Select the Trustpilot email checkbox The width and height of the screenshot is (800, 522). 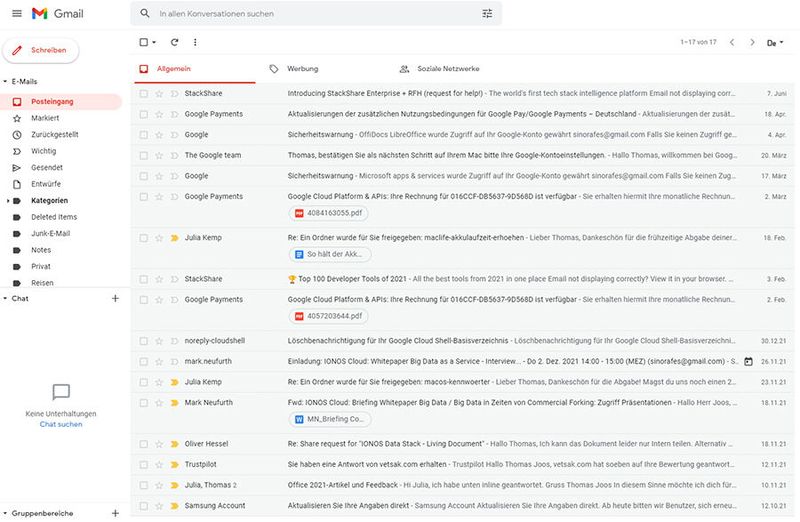[x=144, y=465]
